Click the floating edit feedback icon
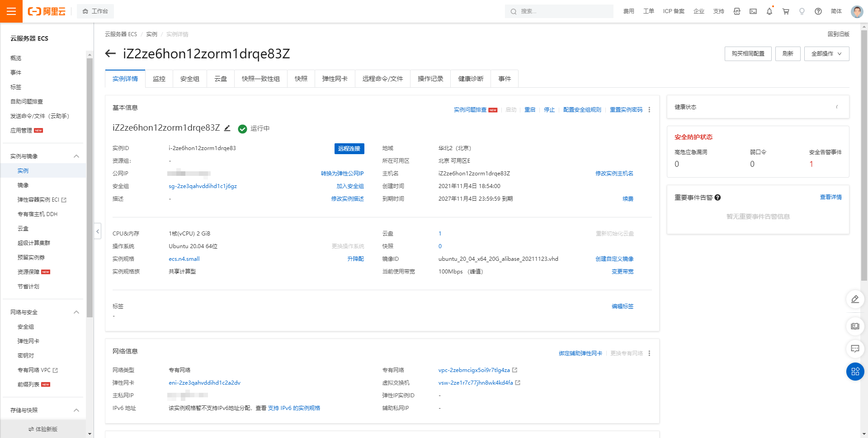This screenshot has height=438, width=868. pyautogui.click(x=855, y=299)
